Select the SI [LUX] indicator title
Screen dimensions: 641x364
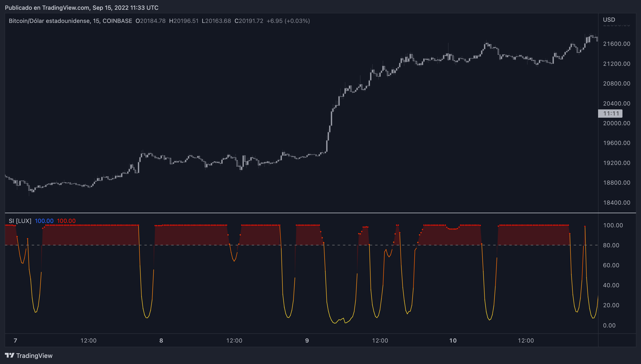click(x=20, y=221)
